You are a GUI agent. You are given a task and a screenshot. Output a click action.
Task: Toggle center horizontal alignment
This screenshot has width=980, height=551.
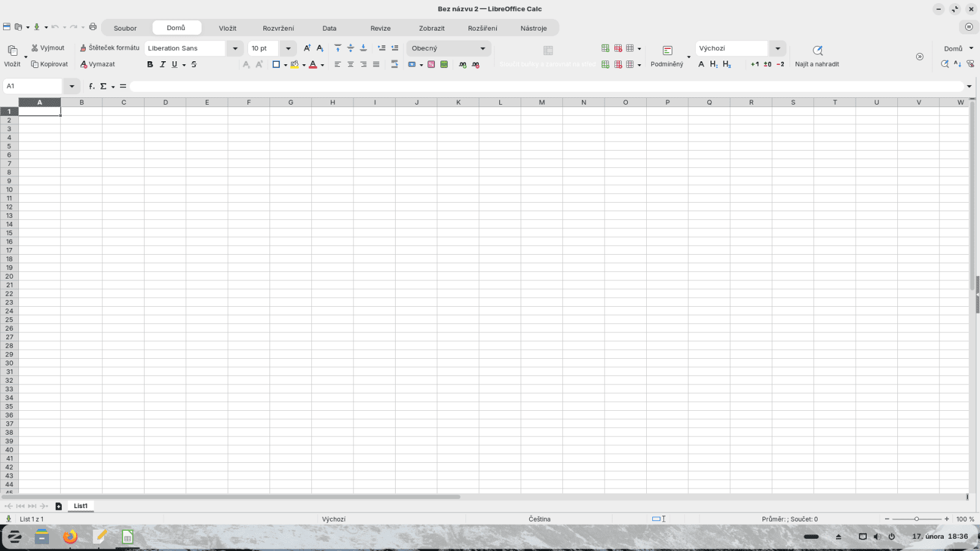point(350,64)
